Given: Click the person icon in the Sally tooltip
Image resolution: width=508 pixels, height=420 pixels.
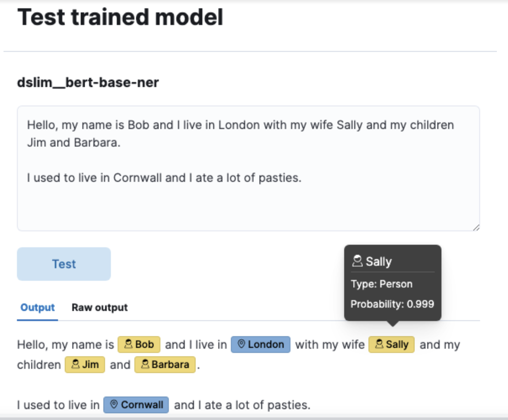Looking at the screenshot, I should (x=358, y=261).
